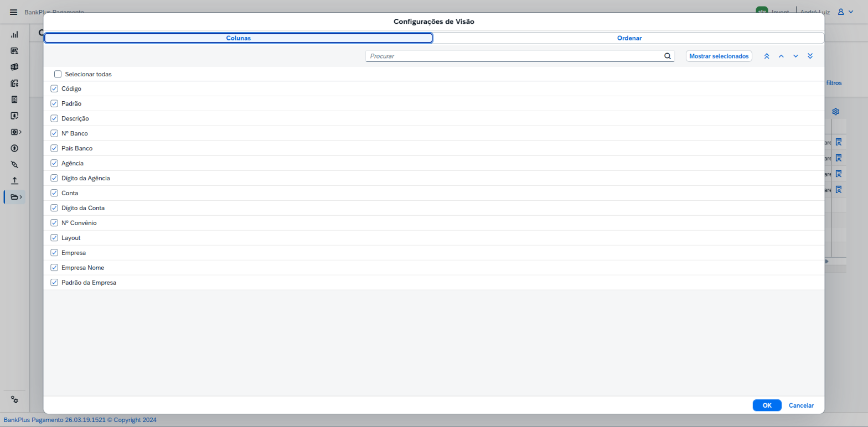The height and width of the screenshot is (427, 868).
Task: Toggle the Conta column checkbox
Action: pyautogui.click(x=54, y=193)
